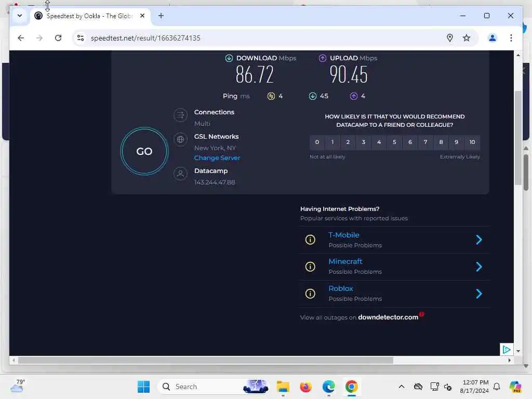Select rating 7 in recommendation survey
Screen dimensions: 532x399
425,142
